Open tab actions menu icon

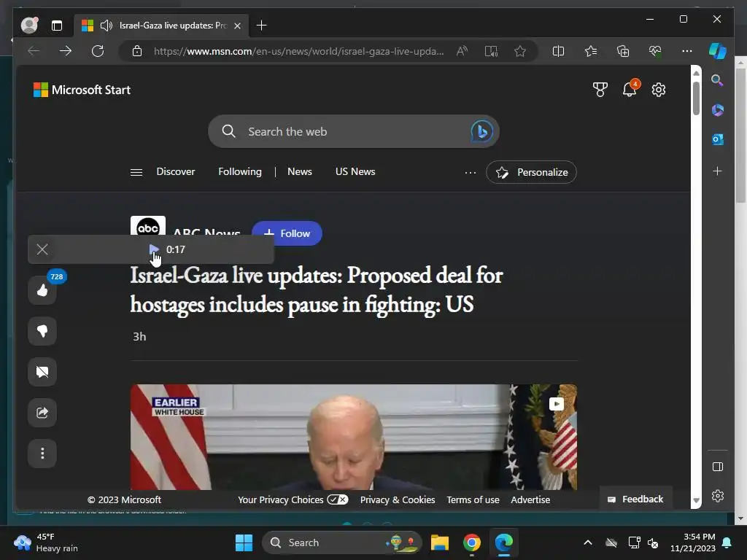[57, 26]
